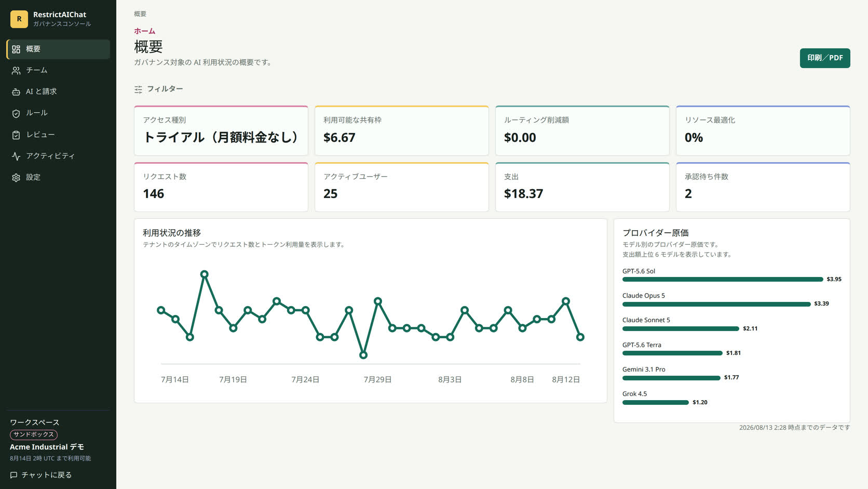
Task: Click the サンドボックス badge
Action: click(x=34, y=434)
